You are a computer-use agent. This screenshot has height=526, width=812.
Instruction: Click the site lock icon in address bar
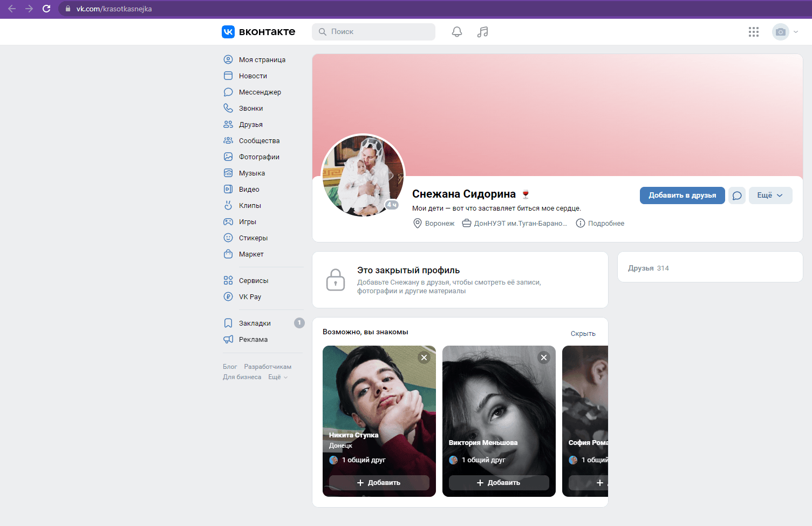click(x=68, y=9)
